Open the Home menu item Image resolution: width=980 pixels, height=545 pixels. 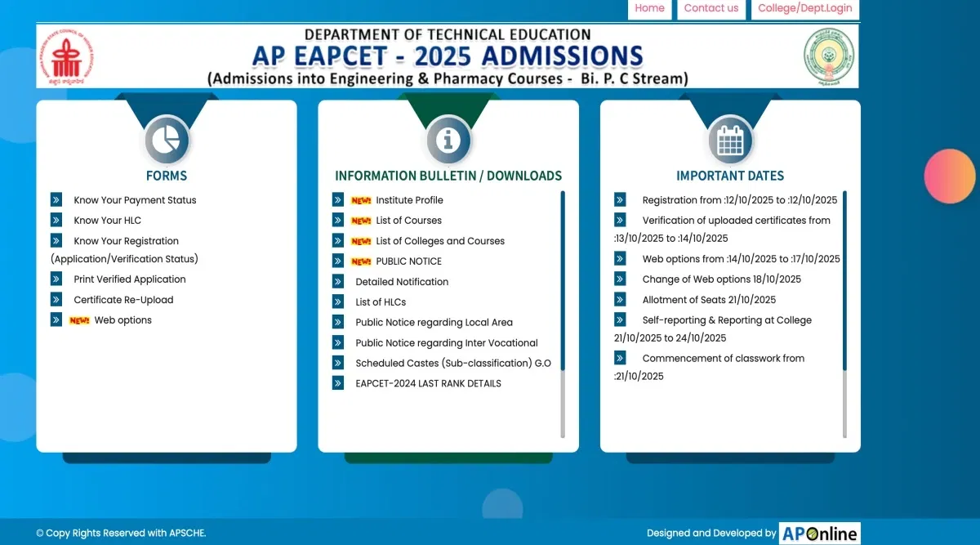[649, 8]
